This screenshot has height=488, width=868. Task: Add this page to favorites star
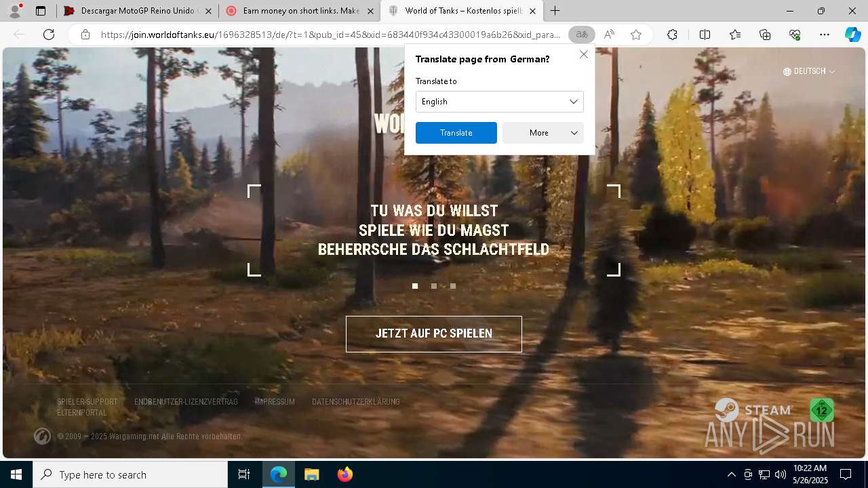tap(636, 35)
